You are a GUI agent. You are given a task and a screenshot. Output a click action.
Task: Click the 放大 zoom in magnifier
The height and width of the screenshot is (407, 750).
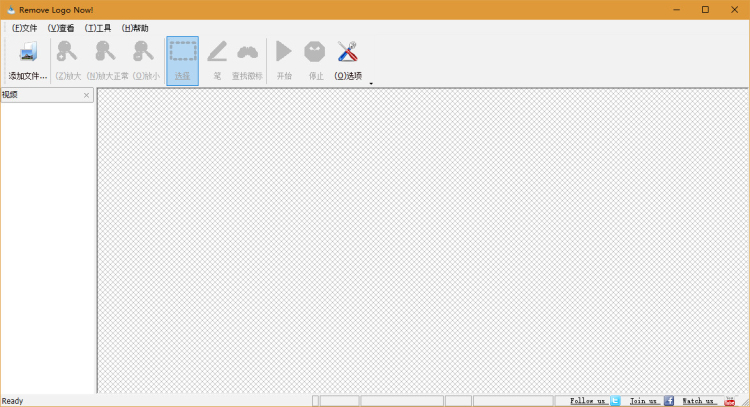(68, 53)
